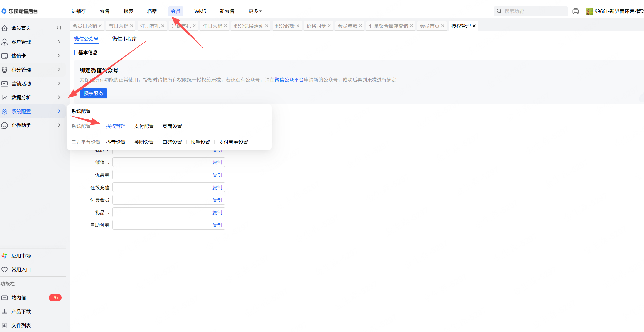Collapse the sidebar with the arrow icon
The image size is (644, 332).
click(x=58, y=28)
